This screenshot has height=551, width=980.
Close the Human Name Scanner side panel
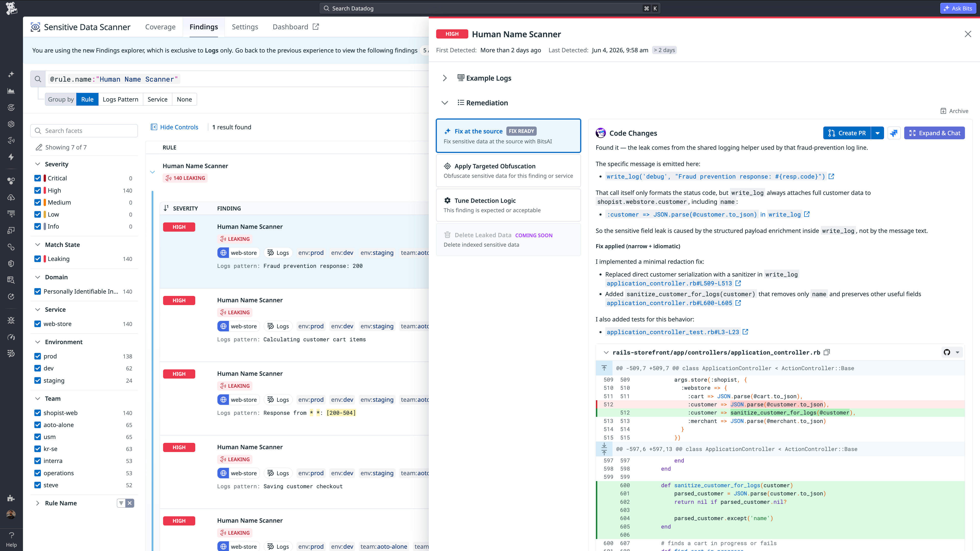pyautogui.click(x=968, y=34)
